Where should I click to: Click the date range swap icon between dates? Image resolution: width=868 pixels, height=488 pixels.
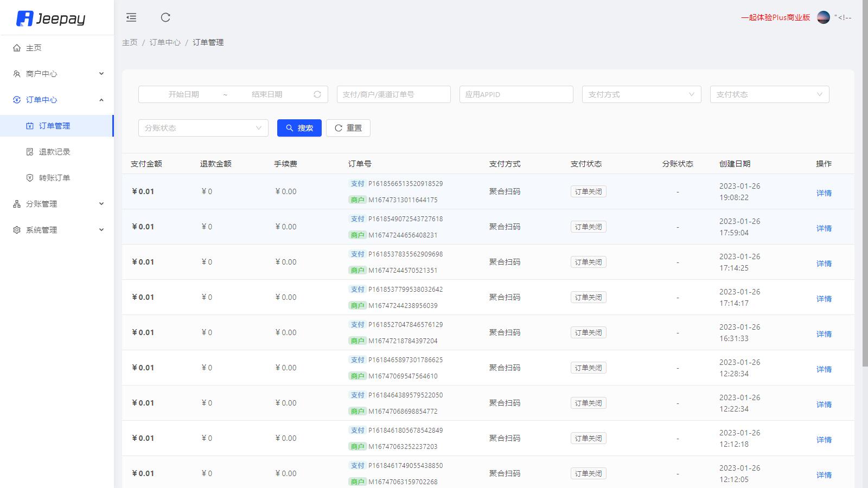tap(316, 94)
